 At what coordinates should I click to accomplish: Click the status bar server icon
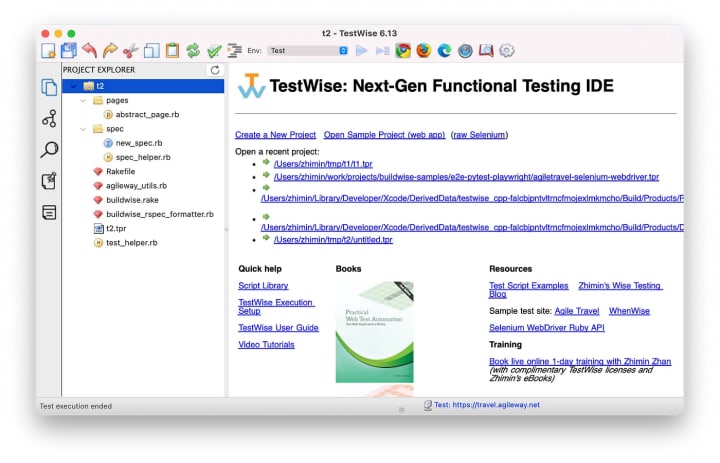[428, 405]
